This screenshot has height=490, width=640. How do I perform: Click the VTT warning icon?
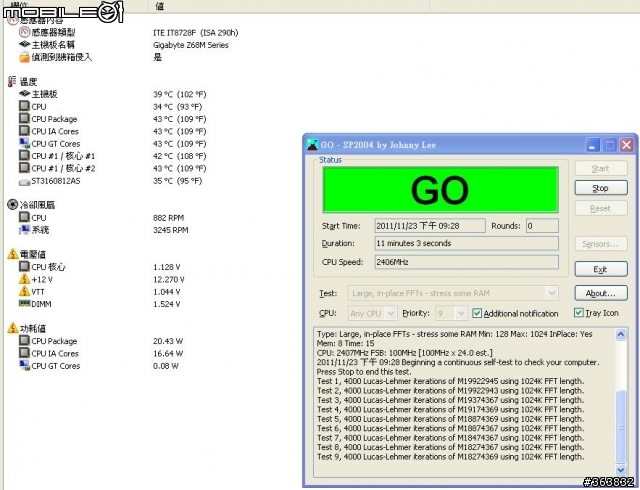click(24, 291)
